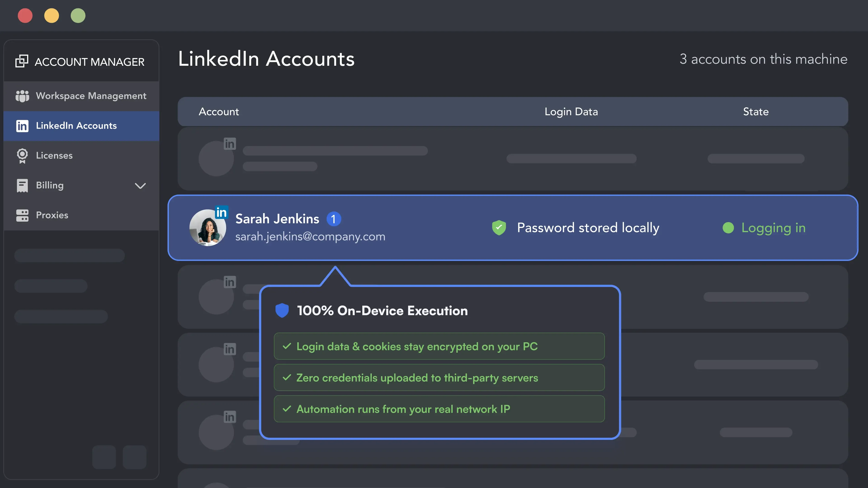This screenshot has width=868, height=488.
Task: Click Automation runs from your real network IP row
Action: click(x=439, y=409)
